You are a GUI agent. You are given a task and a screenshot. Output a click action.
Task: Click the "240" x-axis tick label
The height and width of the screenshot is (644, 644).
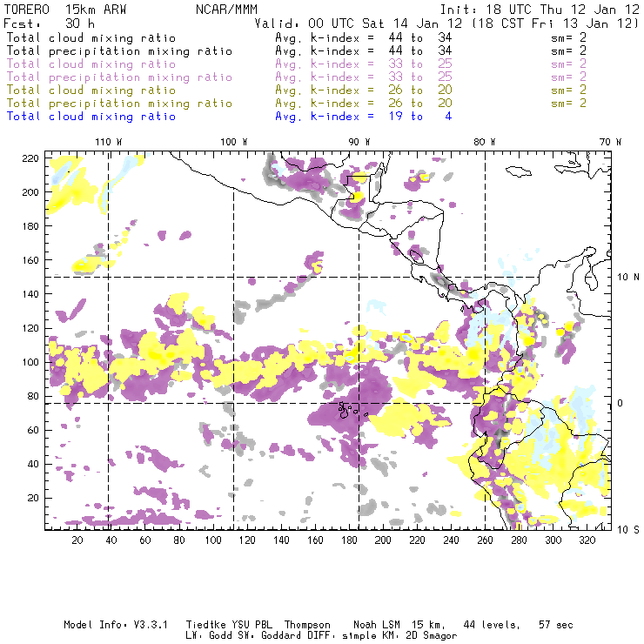pyautogui.click(x=451, y=540)
